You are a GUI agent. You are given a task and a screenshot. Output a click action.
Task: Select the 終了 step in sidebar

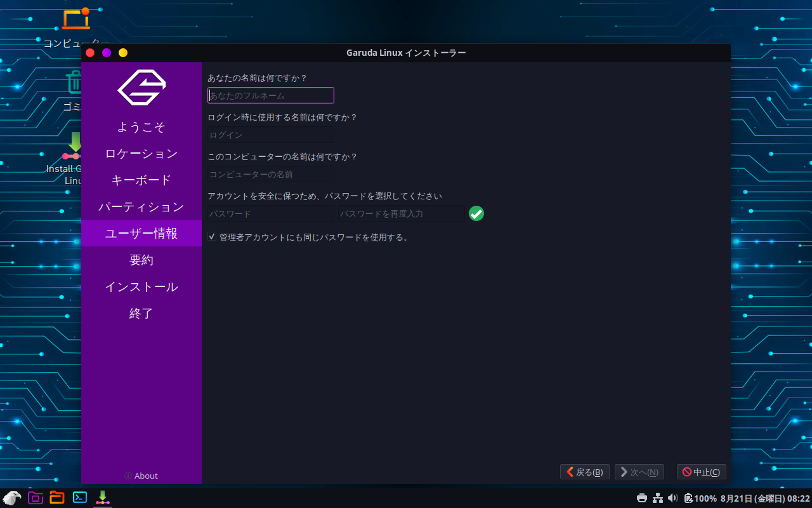tap(141, 314)
